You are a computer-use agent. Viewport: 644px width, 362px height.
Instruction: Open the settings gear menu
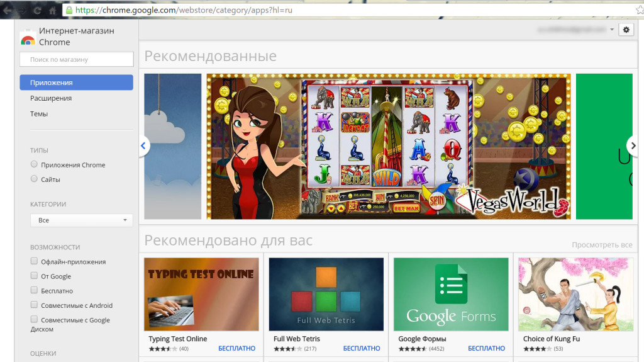[626, 30]
